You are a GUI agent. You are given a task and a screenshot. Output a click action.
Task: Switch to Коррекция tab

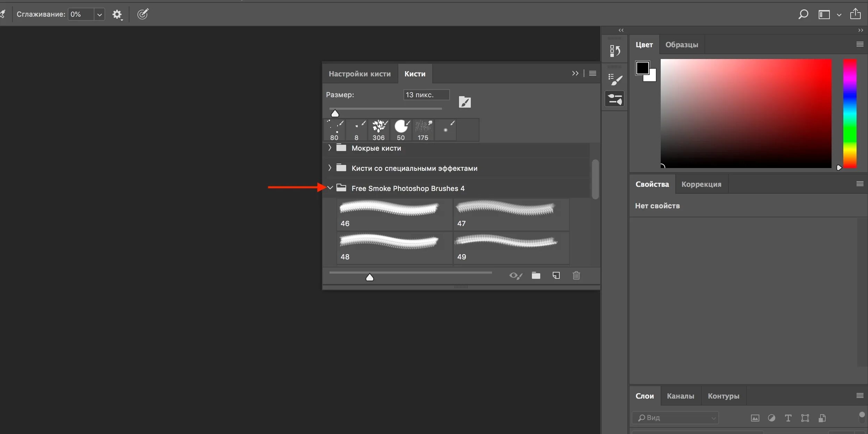click(701, 184)
